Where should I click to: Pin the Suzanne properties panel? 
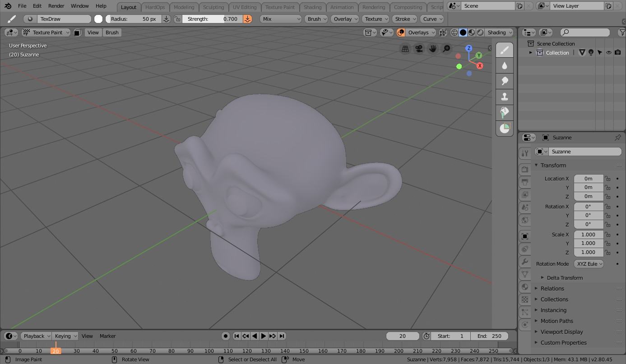pos(618,138)
